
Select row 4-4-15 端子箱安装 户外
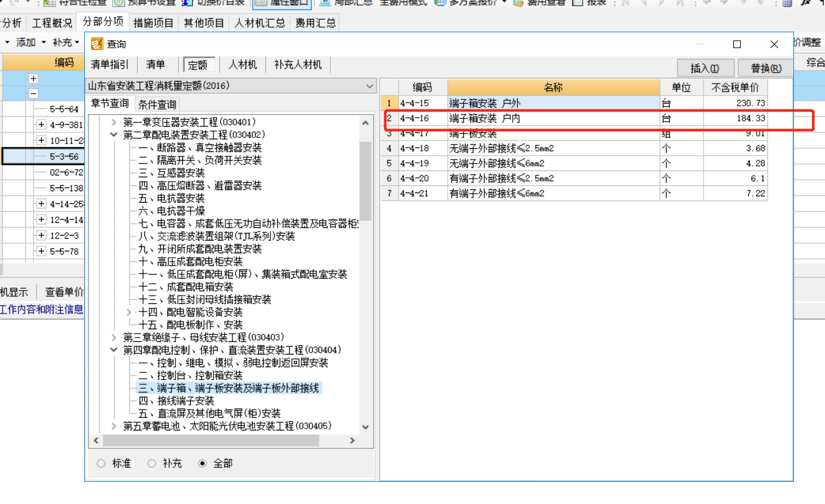pyautogui.click(x=574, y=103)
